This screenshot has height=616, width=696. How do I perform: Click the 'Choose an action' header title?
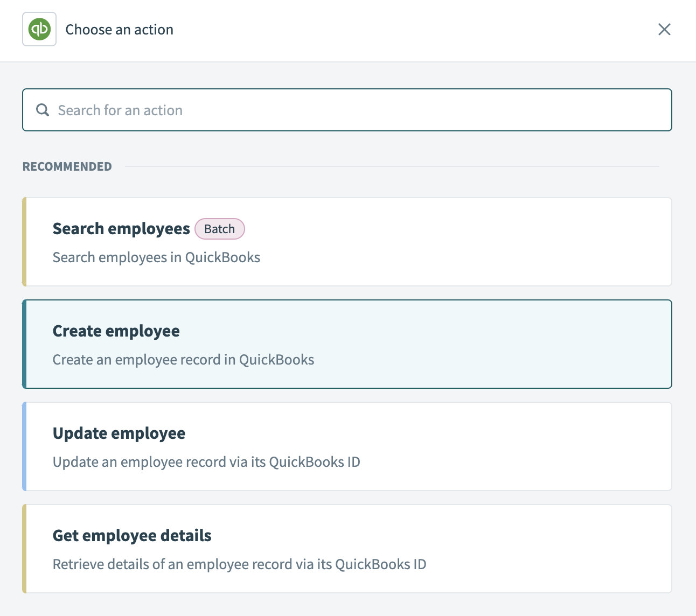[119, 30]
